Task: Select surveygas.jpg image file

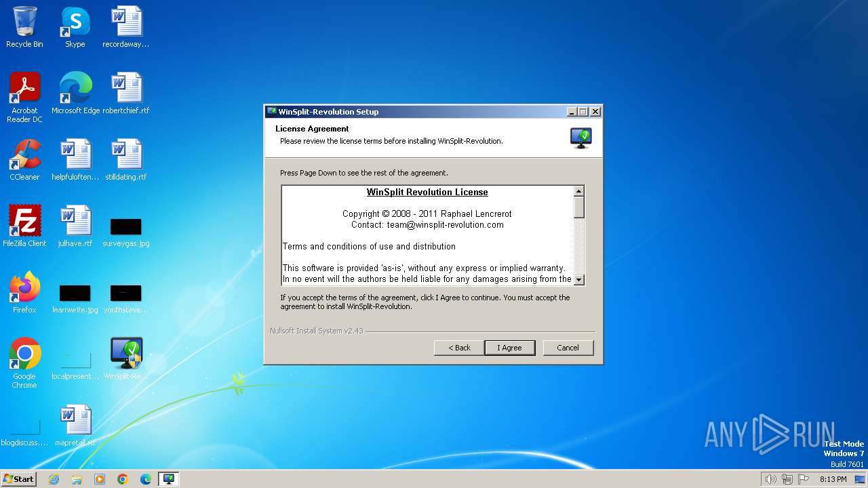Action: coord(126,232)
